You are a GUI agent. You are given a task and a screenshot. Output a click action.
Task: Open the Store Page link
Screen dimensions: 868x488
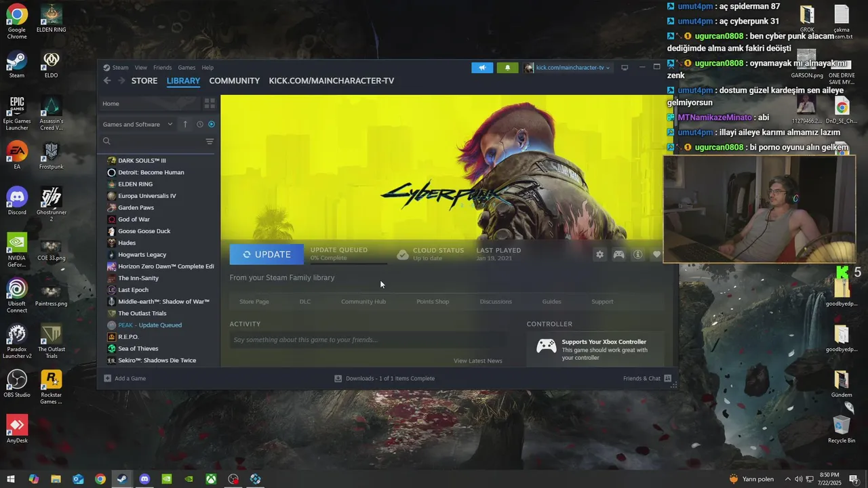pos(254,302)
